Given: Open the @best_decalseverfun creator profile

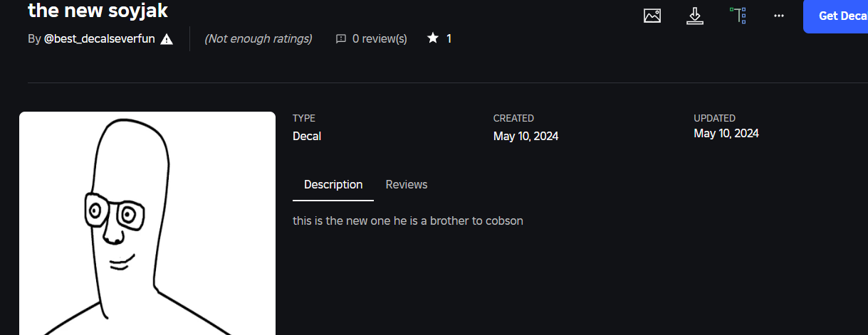Looking at the screenshot, I should [99, 39].
